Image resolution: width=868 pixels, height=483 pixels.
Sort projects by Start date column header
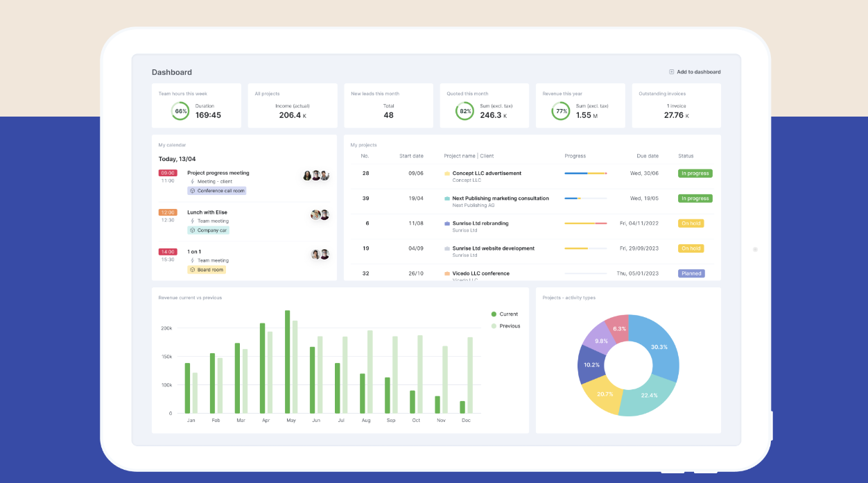(411, 156)
